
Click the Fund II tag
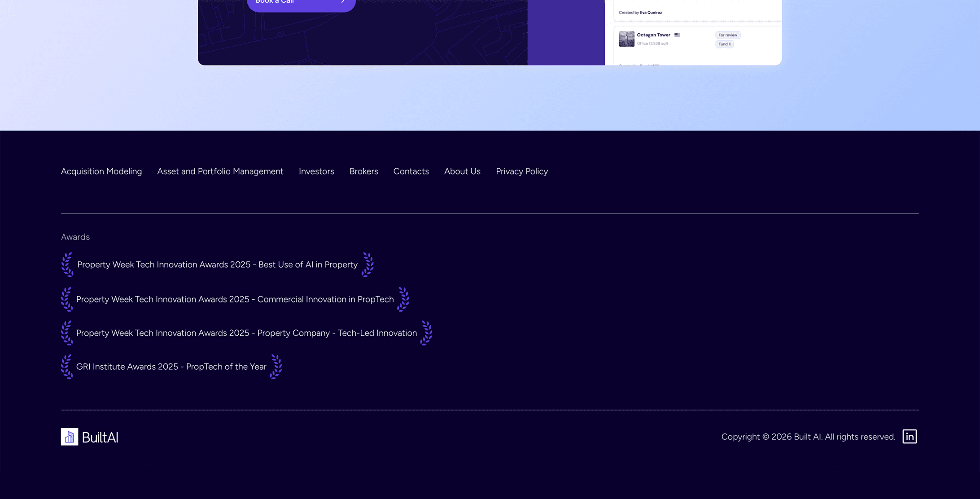pyautogui.click(x=724, y=44)
